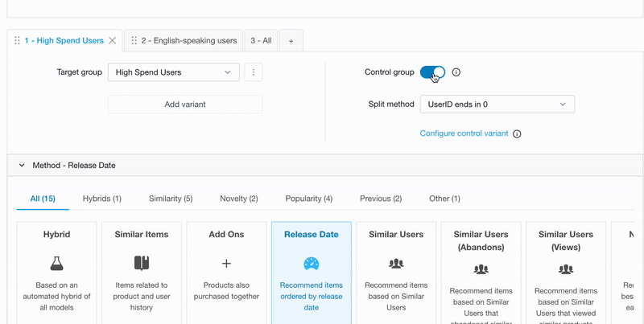Click 'Recommend items ordered by release date'
This screenshot has height=324, width=644.
tap(312, 296)
